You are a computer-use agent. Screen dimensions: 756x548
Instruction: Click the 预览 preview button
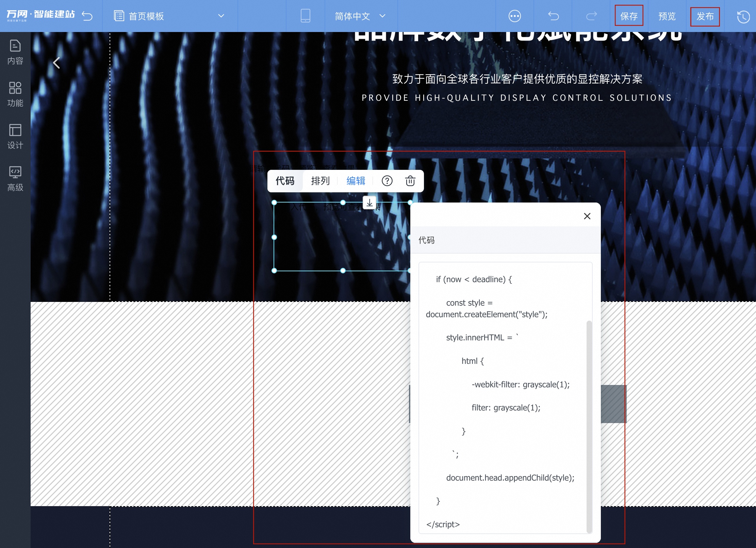point(667,16)
